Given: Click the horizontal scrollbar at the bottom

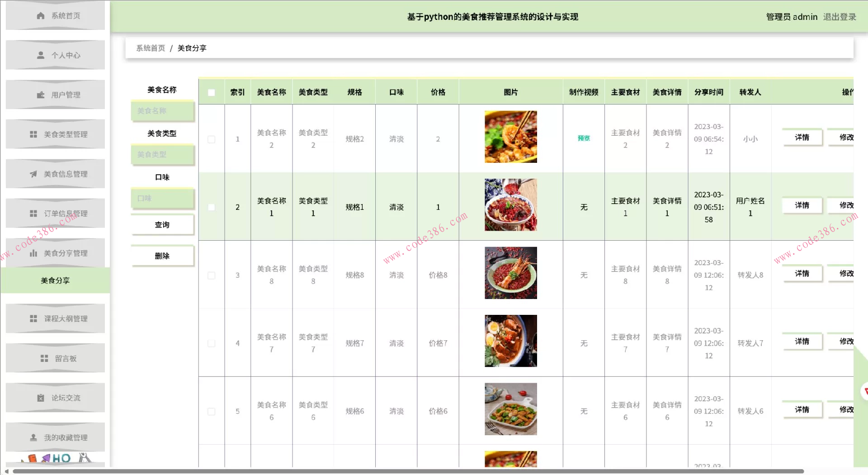Looking at the screenshot, I should click(408, 471).
